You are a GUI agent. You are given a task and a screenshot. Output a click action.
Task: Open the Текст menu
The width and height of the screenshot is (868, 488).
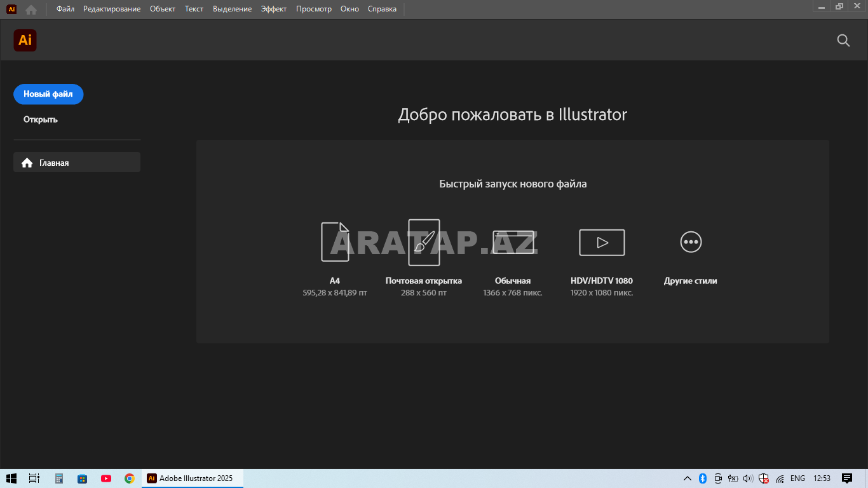(x=194, y=9)
